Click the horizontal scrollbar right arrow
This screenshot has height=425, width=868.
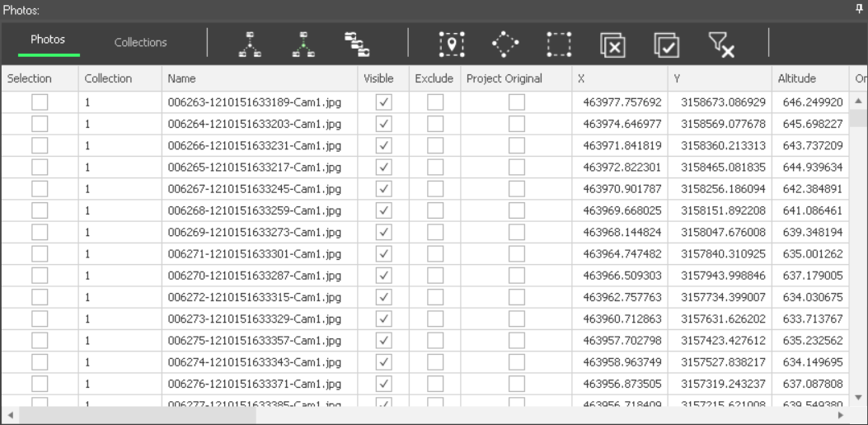pyautogui.click(x=841, y=415)
